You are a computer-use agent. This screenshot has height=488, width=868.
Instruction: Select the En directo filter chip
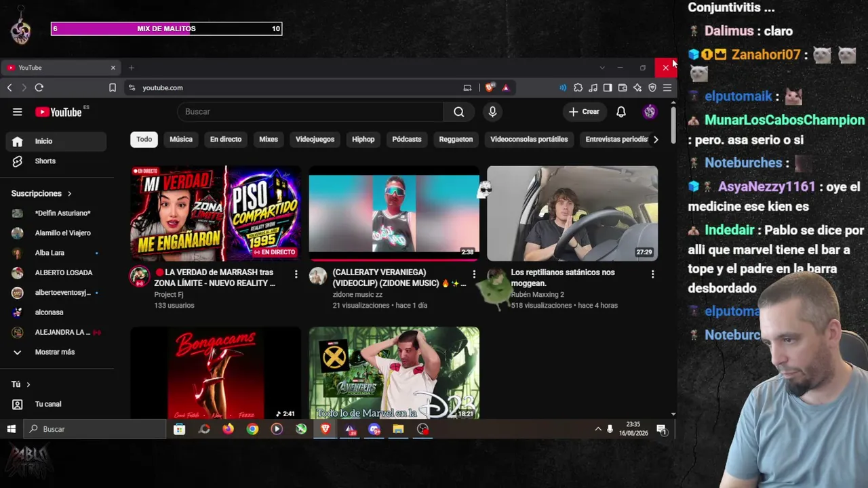click(226, 140)
